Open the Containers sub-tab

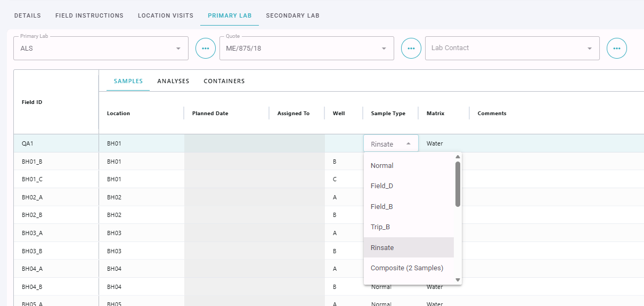tap(224, 81)
